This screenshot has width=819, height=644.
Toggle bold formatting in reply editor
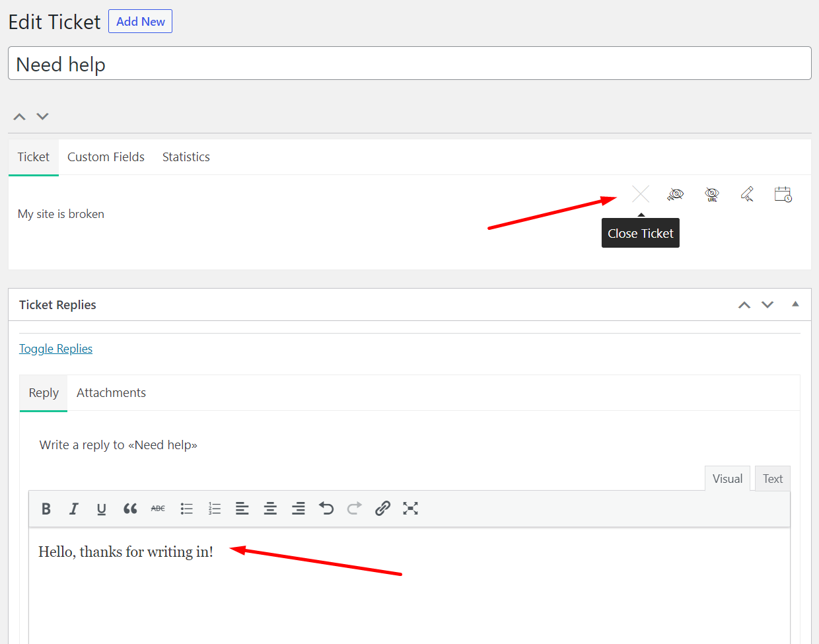(x=46, y=508)
